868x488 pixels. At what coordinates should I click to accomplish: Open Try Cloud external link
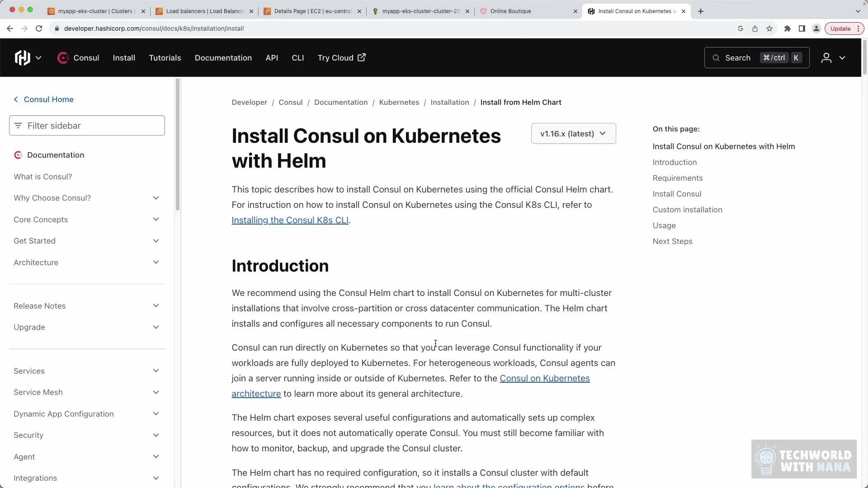342,58
